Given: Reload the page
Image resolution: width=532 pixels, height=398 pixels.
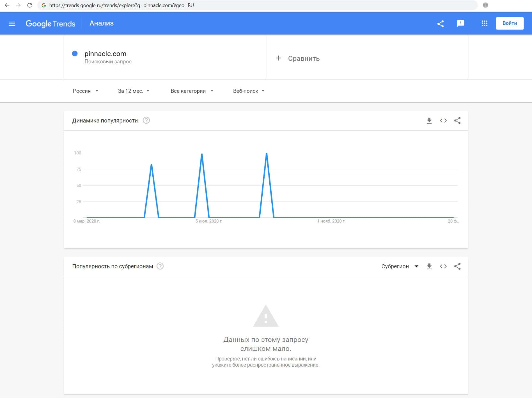Looking at the screenshot, I should pos(29,5).
